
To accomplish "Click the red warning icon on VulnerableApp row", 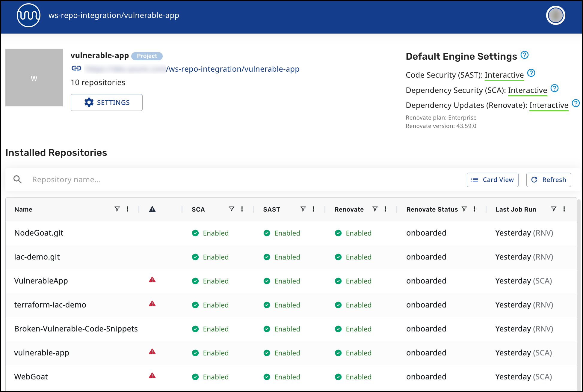I will click(x=152, y=280).
